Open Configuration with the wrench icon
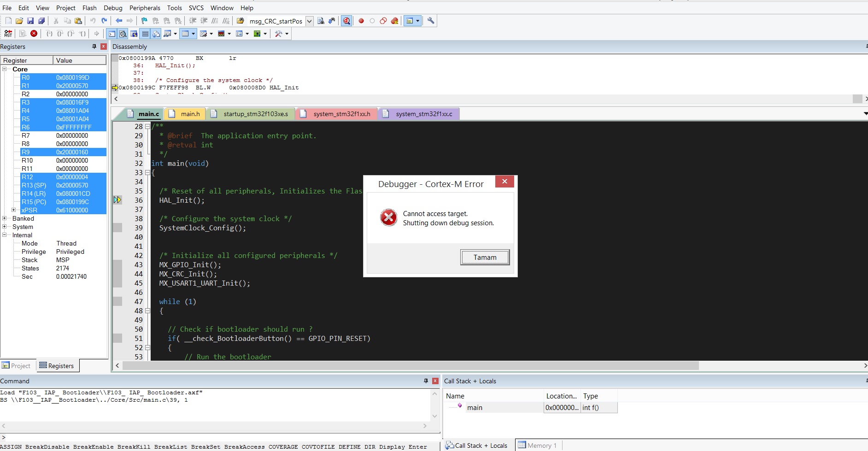Screen dimensions: 868x451 pos(431,21)
